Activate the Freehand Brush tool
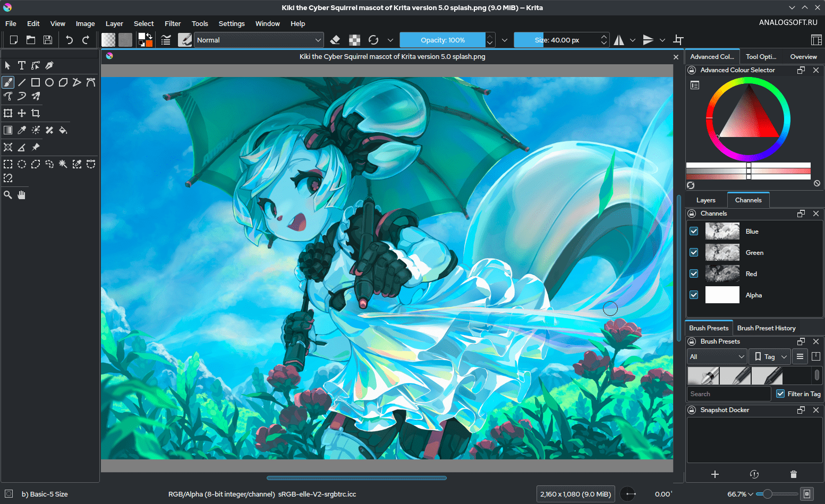 point(7,82)
